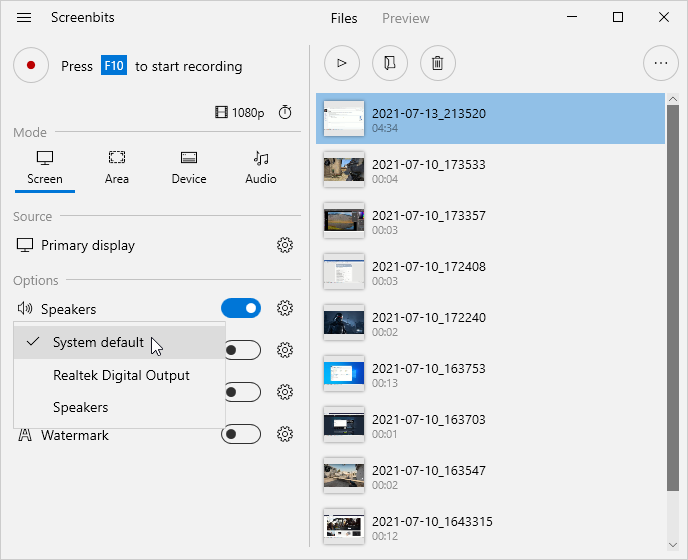The width and height of the screenshot is (688, 560).
Task: Click the 00:13 duration text
Action: 385,384
